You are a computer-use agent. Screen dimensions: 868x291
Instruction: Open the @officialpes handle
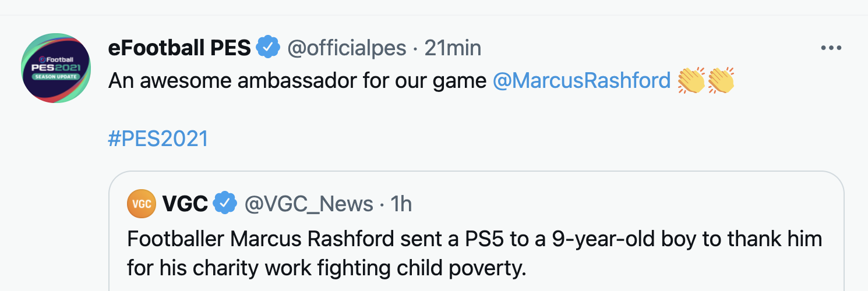click(x=347, y=48)
